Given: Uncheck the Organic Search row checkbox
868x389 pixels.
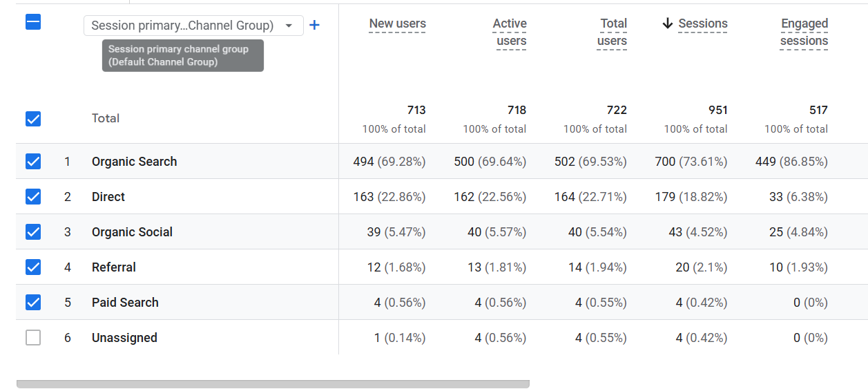Looking at the screenshot, I should click(x=33, y=162).
